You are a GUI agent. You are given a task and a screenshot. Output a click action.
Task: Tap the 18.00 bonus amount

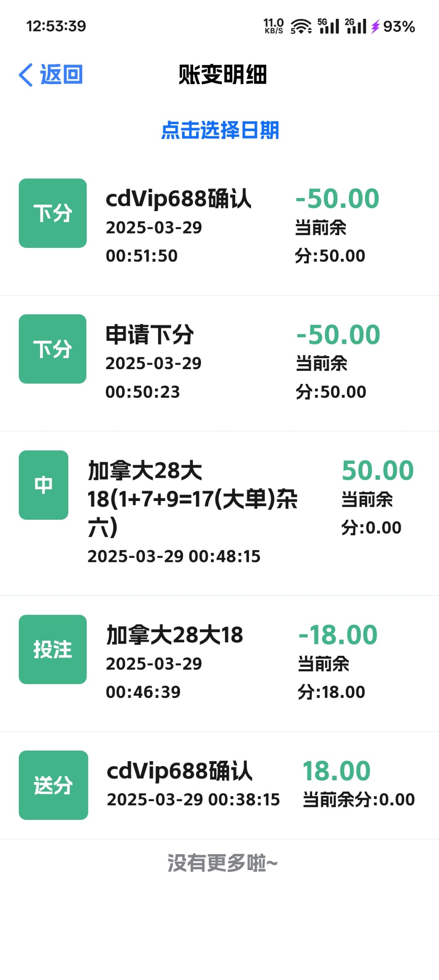336,771
